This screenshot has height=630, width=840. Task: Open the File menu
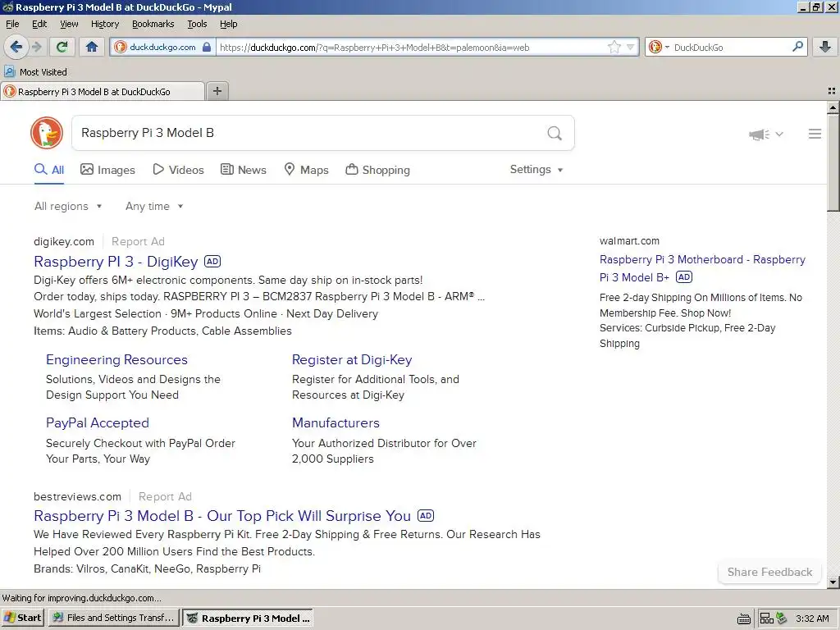click(x=12, y=24)
